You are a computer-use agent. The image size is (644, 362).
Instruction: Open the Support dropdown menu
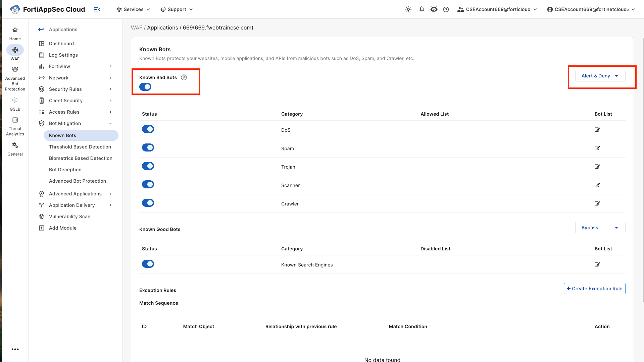pyautogui.click(x=177, y=9)
